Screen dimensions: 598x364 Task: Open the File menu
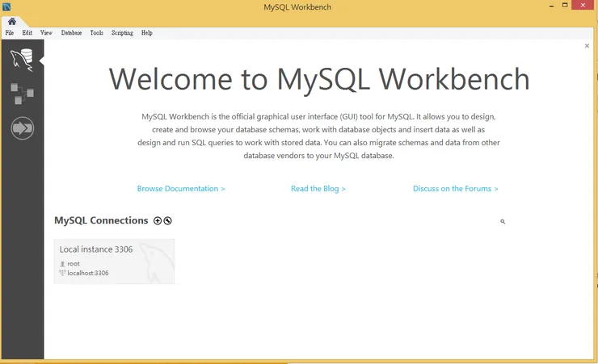tap(10, 33)
